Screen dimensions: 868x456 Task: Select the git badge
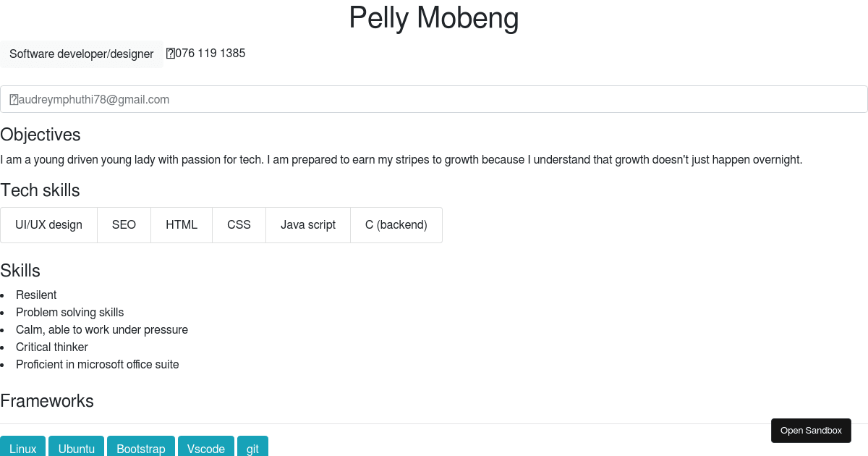[x=252, y=449]
